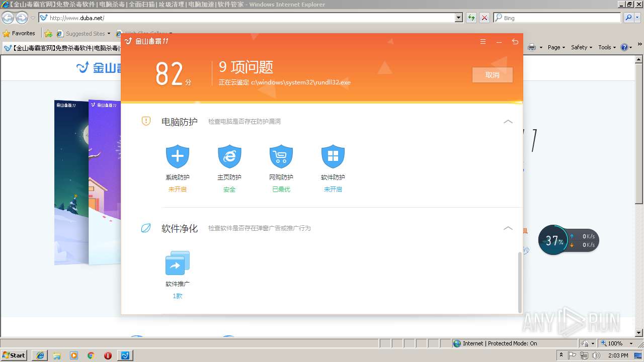Viewport: 644px width, 362px height.
Task: Open the Start menu
Action: coord(14,355)
